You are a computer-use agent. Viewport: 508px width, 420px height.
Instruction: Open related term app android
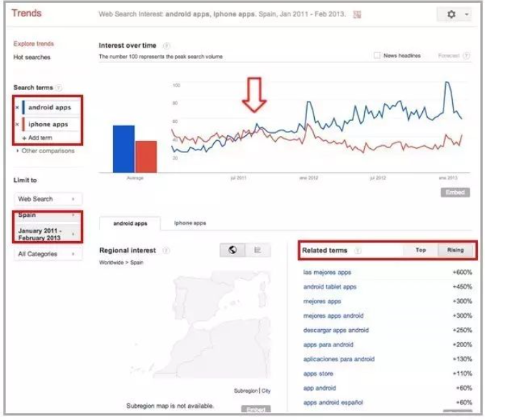[x=319, y=389]
